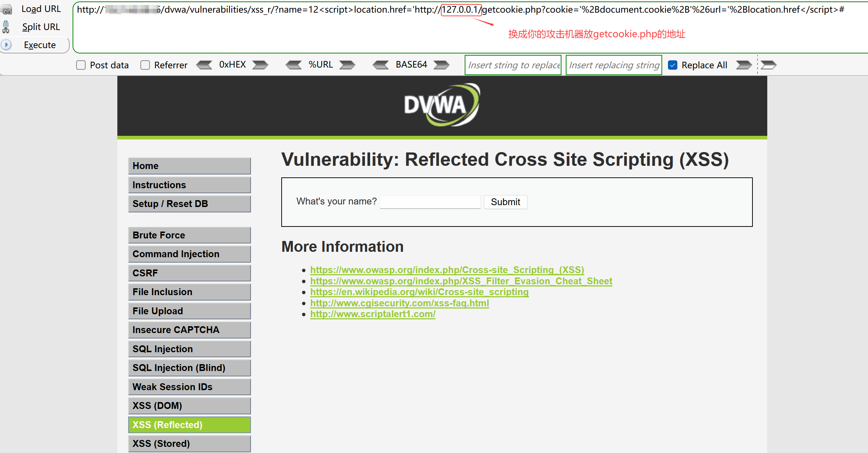Go to the XSS (Stored) page
The image size is (868, 453).
pyautogui.click(x=189, y=444)
